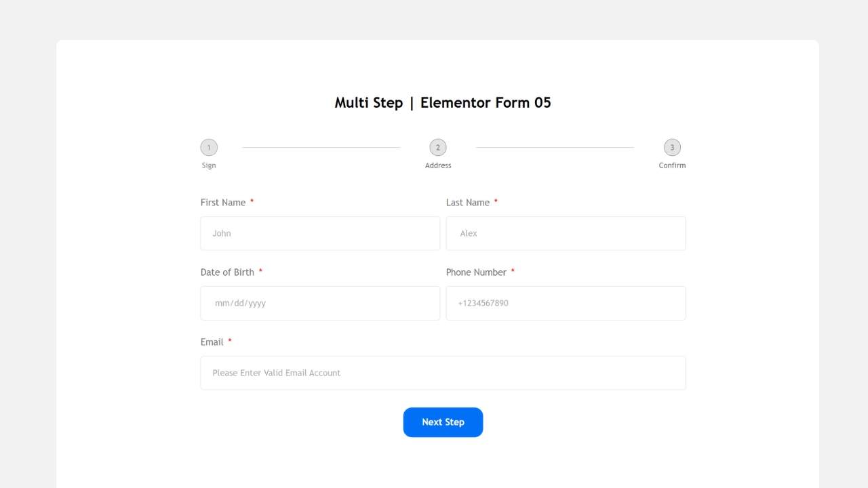Click the "Date of Birth" label

[x=227, y=272]
